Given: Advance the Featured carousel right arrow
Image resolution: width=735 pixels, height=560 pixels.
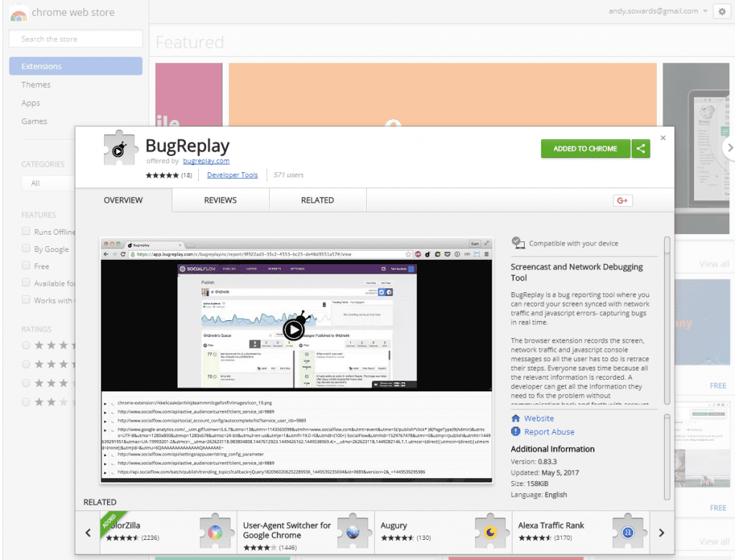Looking at the screenshot, I should pos(729,147).
